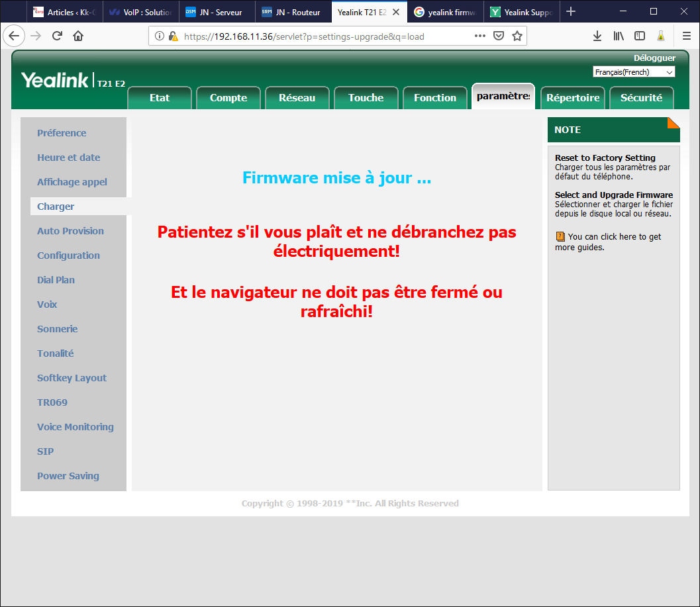The image size is (700, 607).
Task: Click the help guide question icon
Action: tap(560, 236)
